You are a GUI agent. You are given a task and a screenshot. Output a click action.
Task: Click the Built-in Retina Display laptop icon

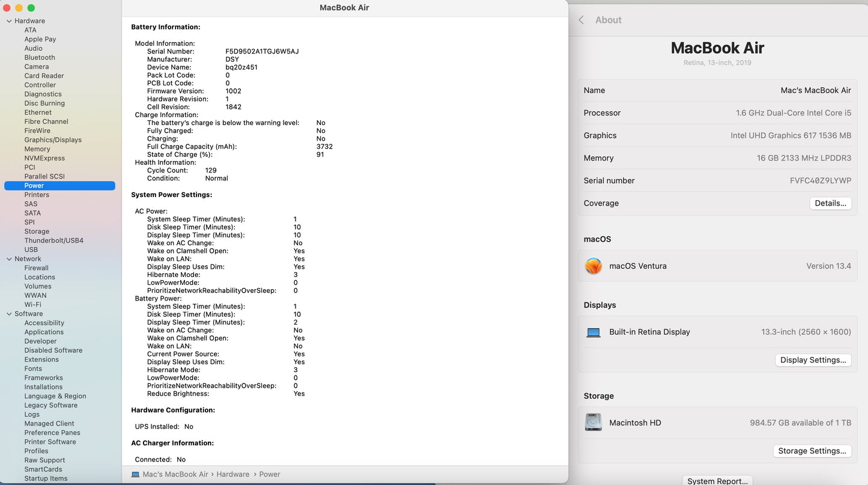(593, 332)
